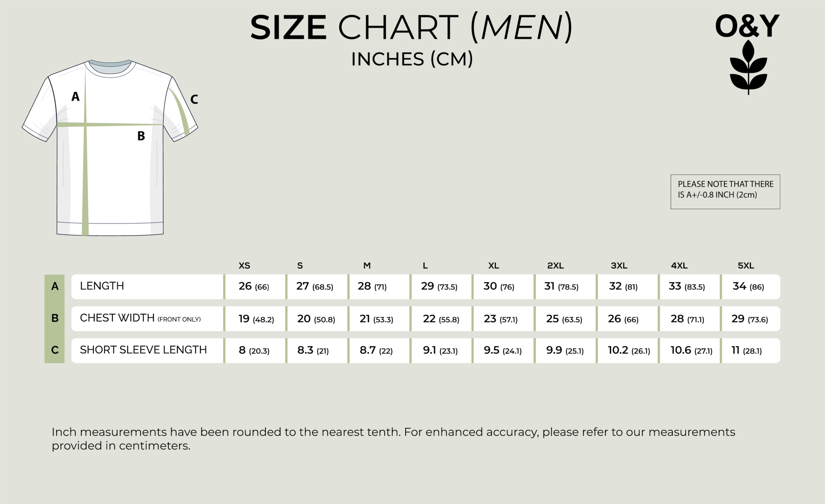Select the green A row marker

pyautogui.click(x=55, y=286)
